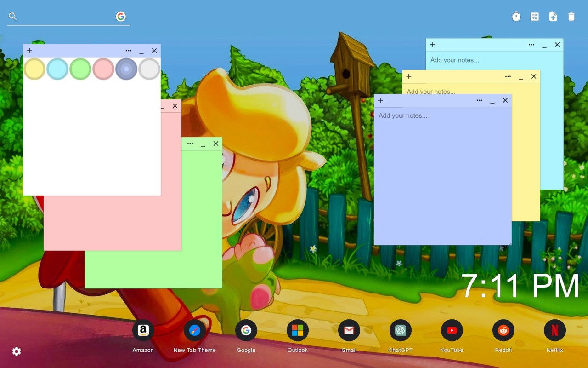Go to the YouTube shortcut icon

tap(452, 330)
